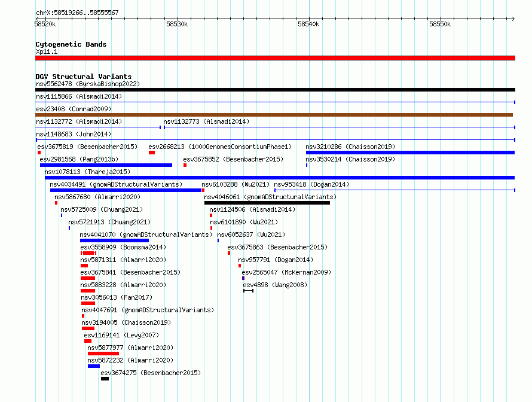532x402 pixels.
Task: Open nsv3056013 (Fan2017) label
Action: (117, 297)
